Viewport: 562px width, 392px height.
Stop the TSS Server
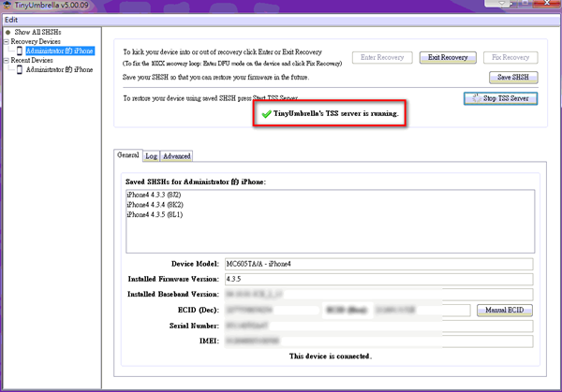click(x=500, y=98)
